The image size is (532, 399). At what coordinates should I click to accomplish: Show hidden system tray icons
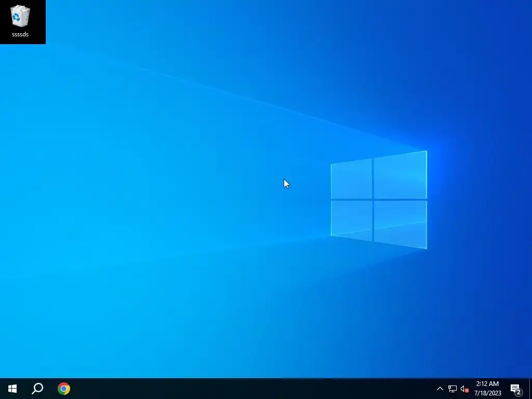point(440,389)
